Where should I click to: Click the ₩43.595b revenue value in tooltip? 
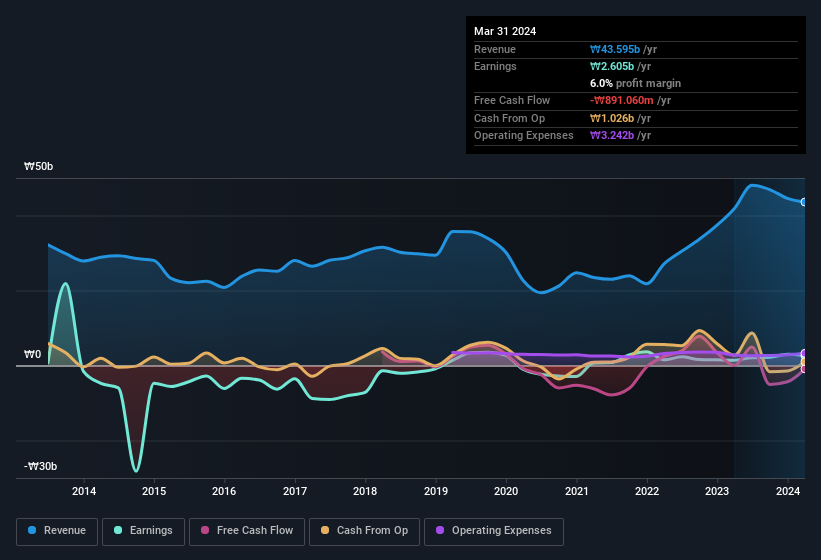click(x=615, y=49)
